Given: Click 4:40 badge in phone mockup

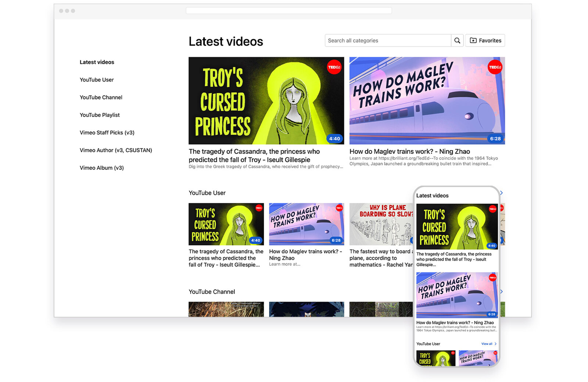Looking at the screenshot, I should [492, 246].
